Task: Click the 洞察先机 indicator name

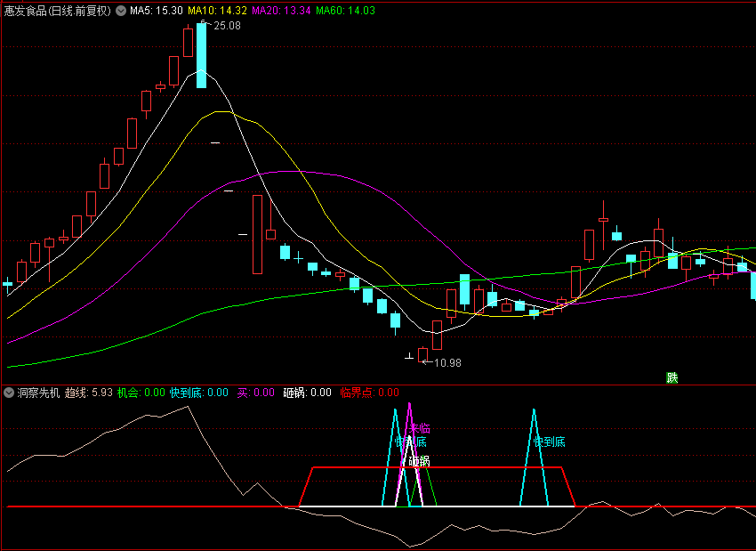Action: pyautogui.click(x=38, y=393)
